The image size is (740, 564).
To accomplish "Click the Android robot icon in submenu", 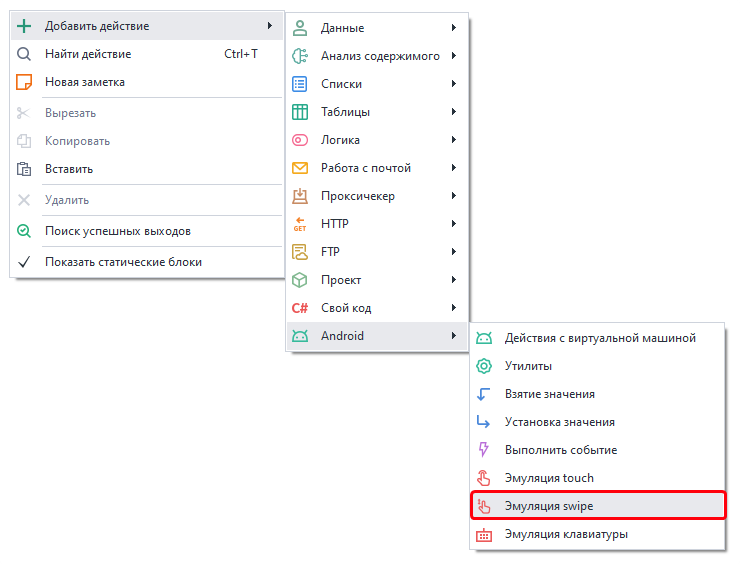I will [x=299, y=336].
